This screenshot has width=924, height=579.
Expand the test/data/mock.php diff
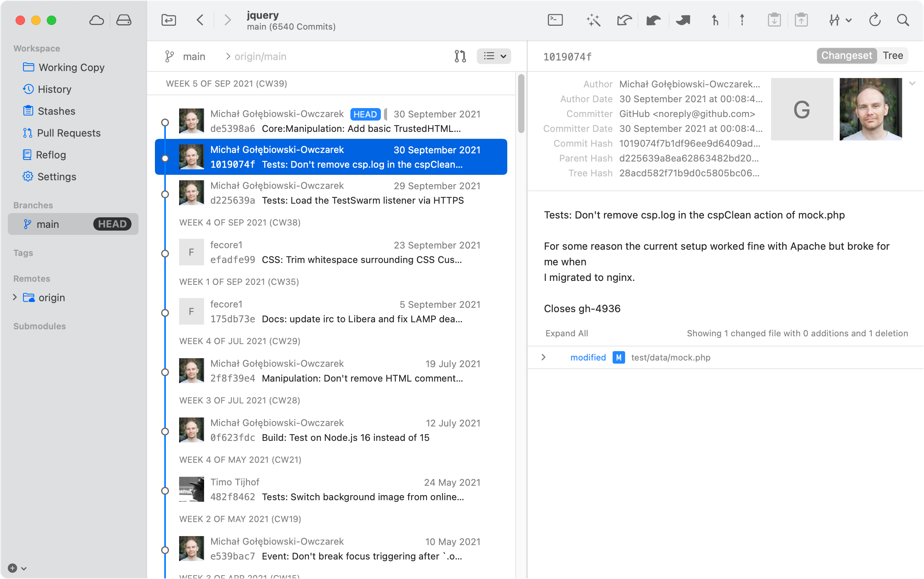coord(544,357)
